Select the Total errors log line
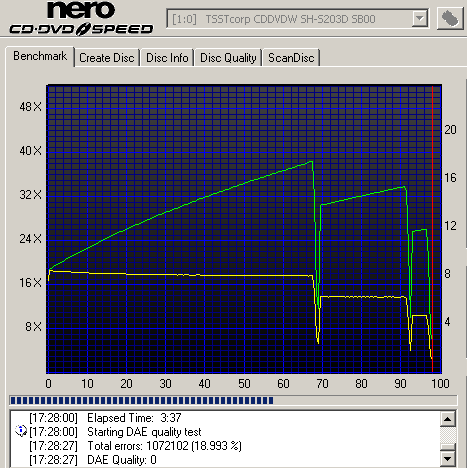467x468 pixels. coord(135,446)
